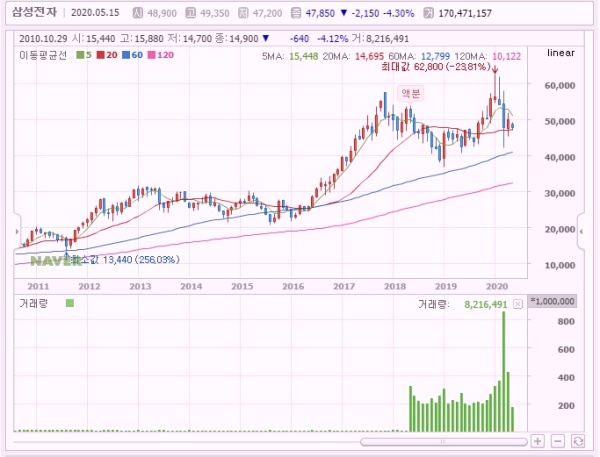The height and width of the screenshot is (457, 600).
Task: Click the *1,000,000 volume unit label
Action: [x=552, y=301]
